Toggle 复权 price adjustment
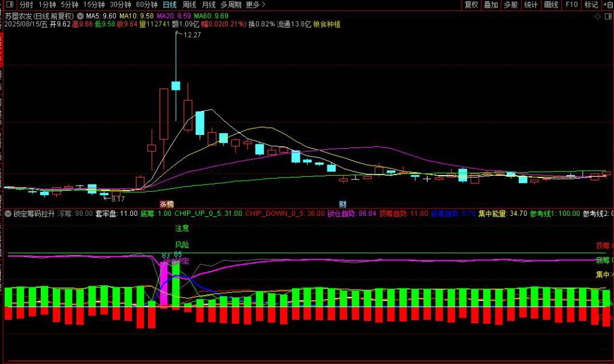Image resolution: width=614 pixels, height=364 pixels. [471, 5]
